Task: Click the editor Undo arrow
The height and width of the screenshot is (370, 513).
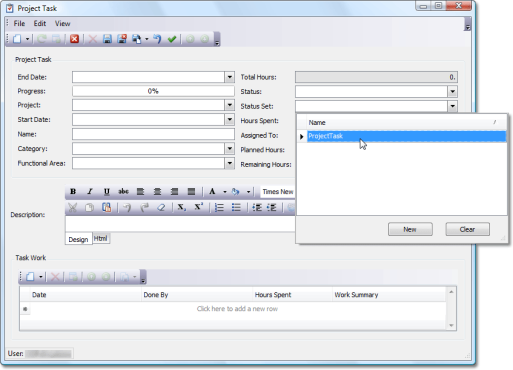Action: 127,207
